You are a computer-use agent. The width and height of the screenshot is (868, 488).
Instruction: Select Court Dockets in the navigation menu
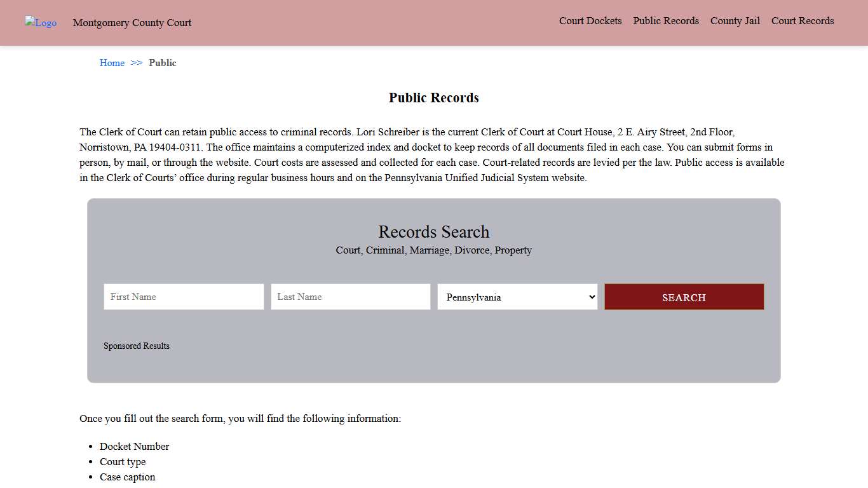tap(590, 20)
